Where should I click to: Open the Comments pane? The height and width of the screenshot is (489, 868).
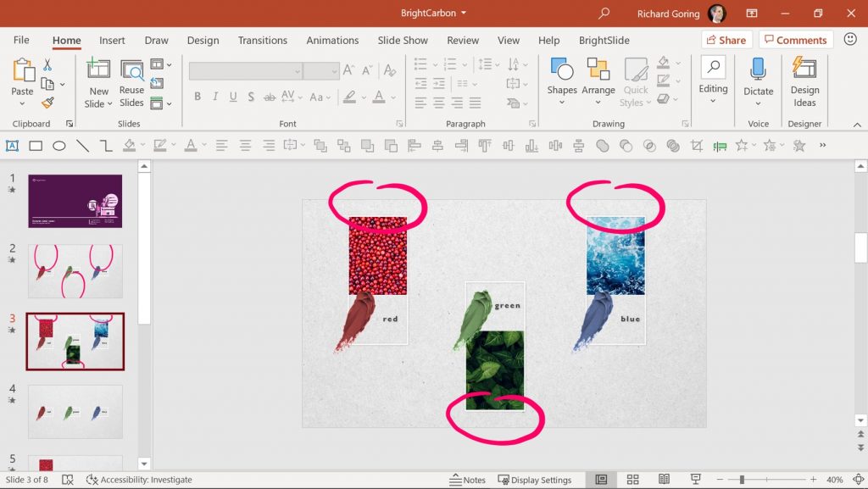[795, 39]
